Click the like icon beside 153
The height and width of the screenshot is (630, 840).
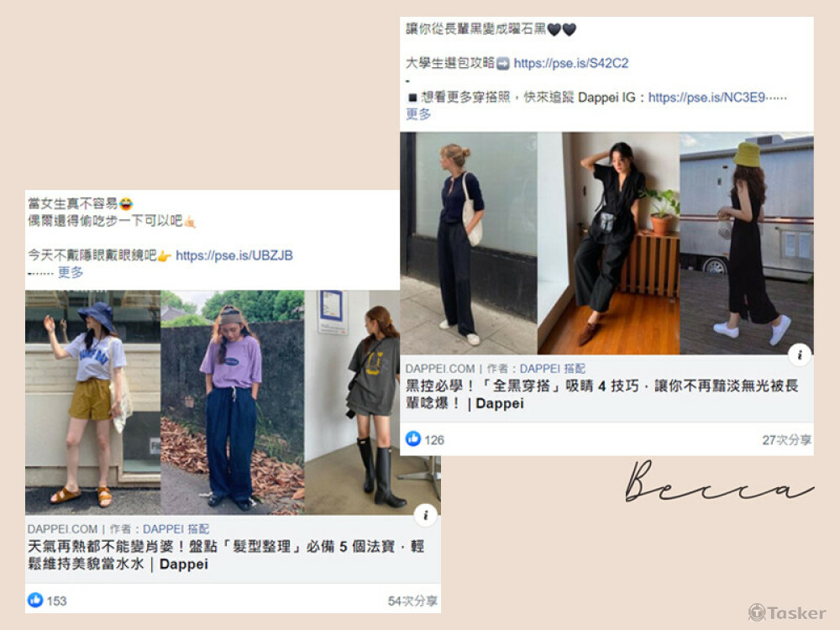coord(35,600)
